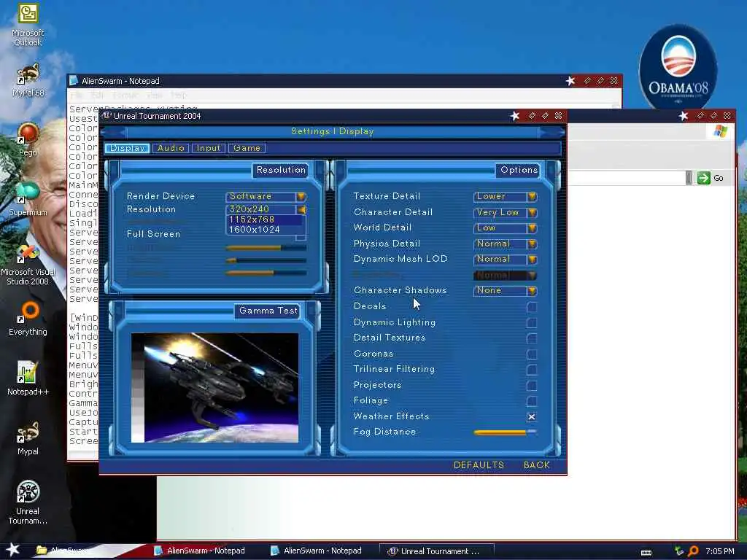Screen dimensions: 747x560
Task: Open the Character Shadows dropdown
Action: (x=505, y=290)
